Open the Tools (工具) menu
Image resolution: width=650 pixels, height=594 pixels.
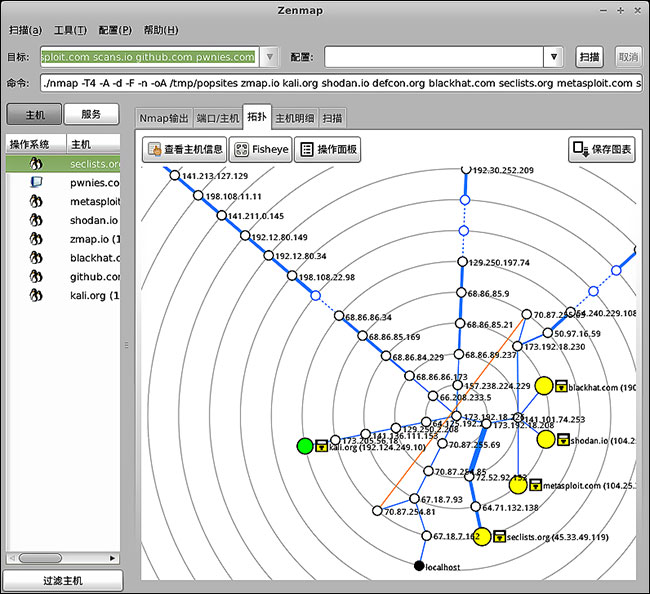70,30
